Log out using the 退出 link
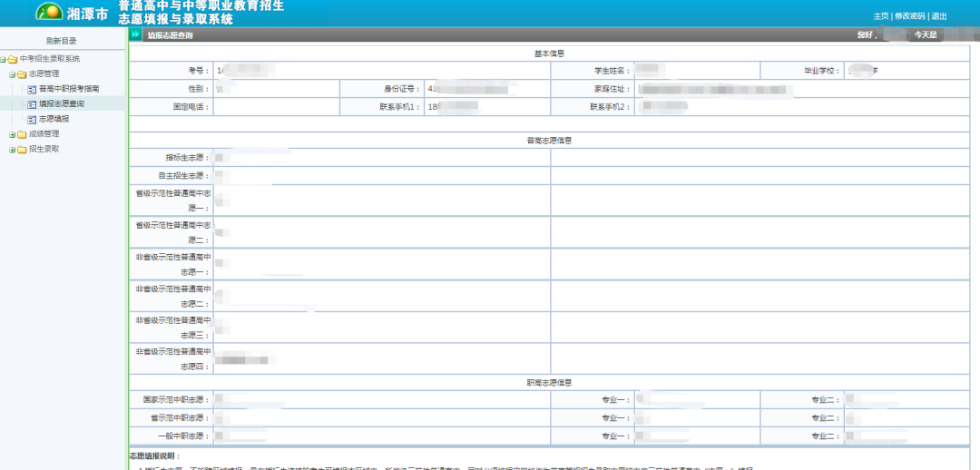This screenshot has height=470, width=980. pos(939,16)
